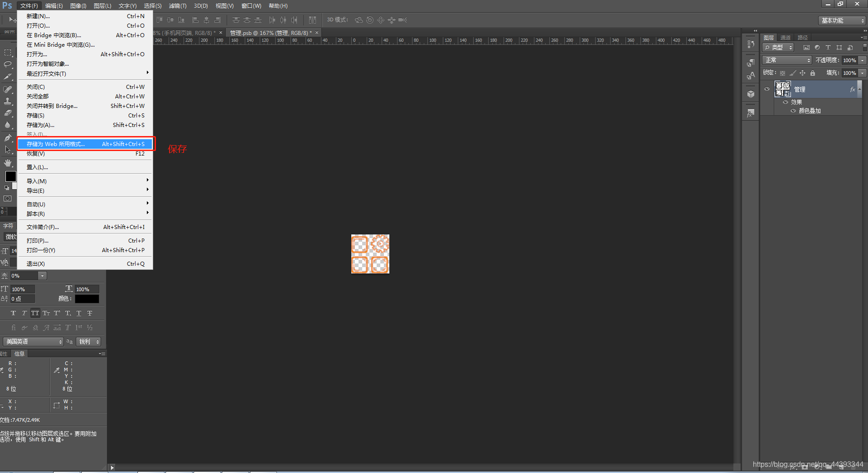Image resolution: width=868 pixels, height=473 pixels.
Task: Toggle visibility of 效果 layer effects
Action: click(x=786, y=102)
